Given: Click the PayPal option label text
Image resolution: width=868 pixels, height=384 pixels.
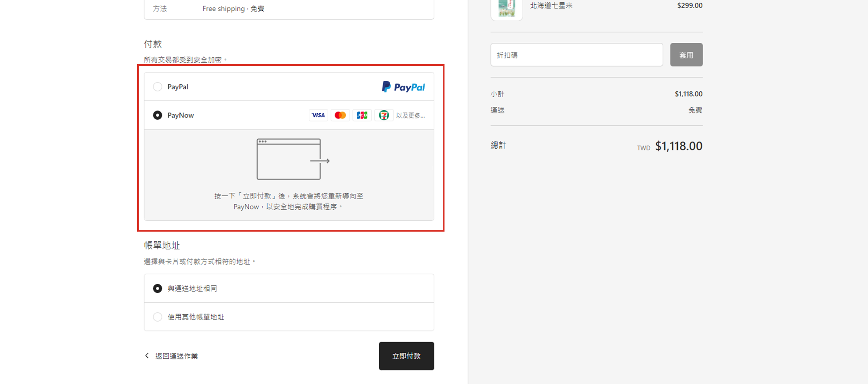Looking at the screenshot, I should point(178,87).
